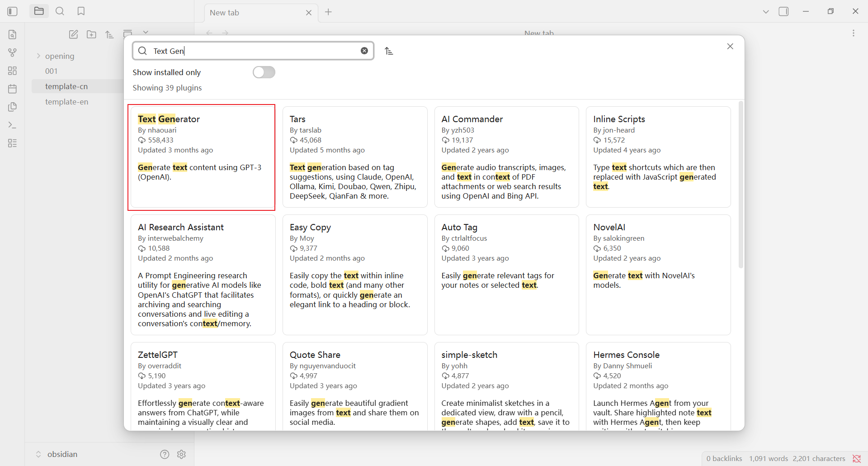This screenshot has width=868, height=466.
Task: Open the simple-sketch plugin card
Action: (x=507, y=386)
